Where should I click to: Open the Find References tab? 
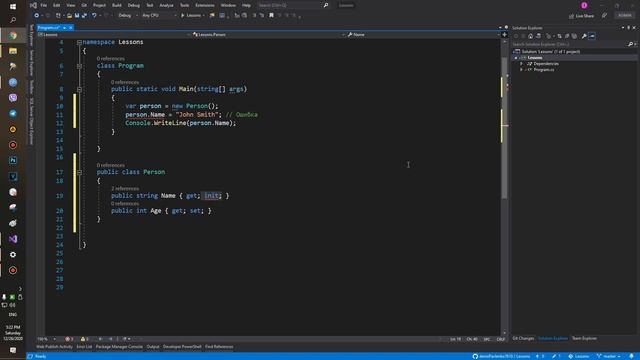(x=219, y=347)
